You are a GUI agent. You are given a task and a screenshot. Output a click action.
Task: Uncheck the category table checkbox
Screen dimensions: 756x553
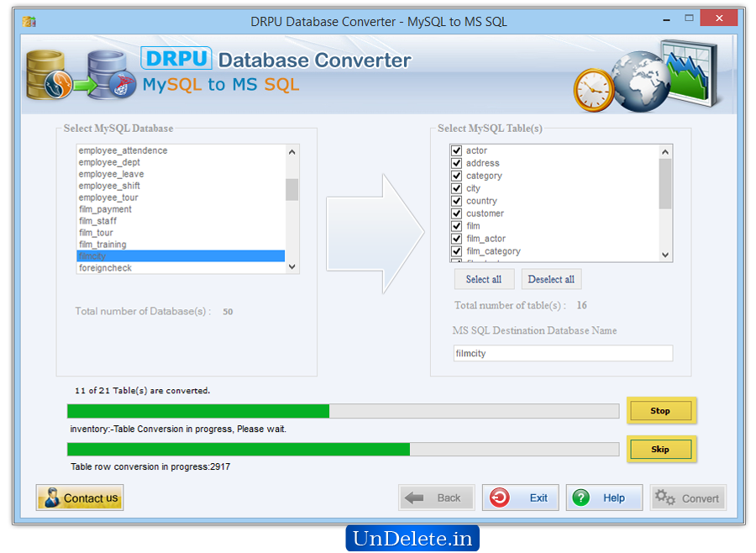457,176
